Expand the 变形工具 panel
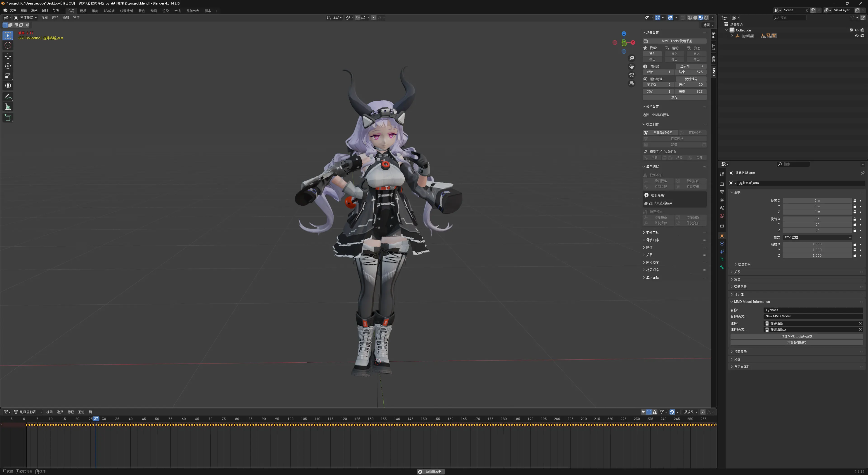Viewport: 868px width, 475px height. pyautogui.click(x=652, y=233)
